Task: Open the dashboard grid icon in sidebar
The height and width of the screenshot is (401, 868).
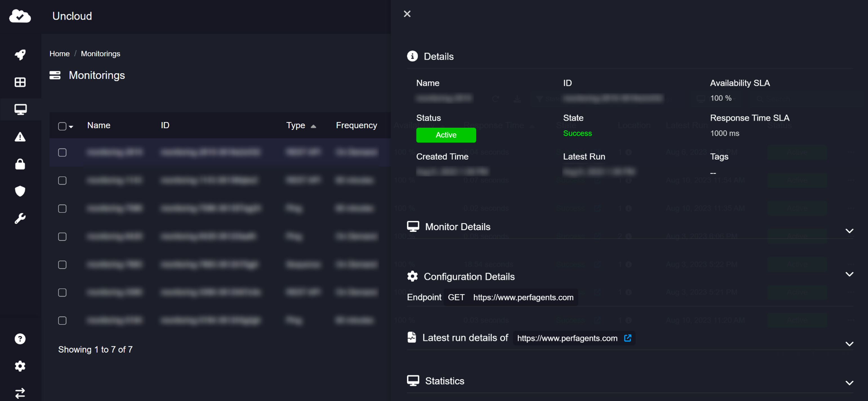Action: coord(20,82)
